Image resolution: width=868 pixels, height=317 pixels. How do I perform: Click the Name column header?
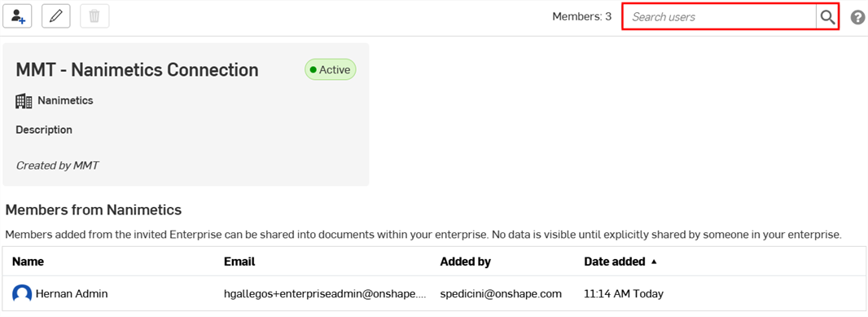click(28, 262)
